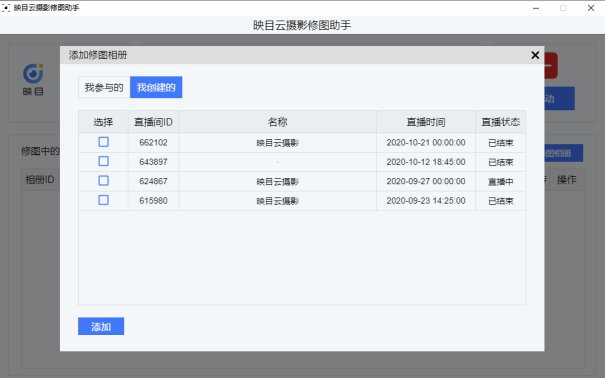605x378 pixels.
Task: Click 已结束 status of room 615980
Action: pyautogui.click(x=500, y=201)
